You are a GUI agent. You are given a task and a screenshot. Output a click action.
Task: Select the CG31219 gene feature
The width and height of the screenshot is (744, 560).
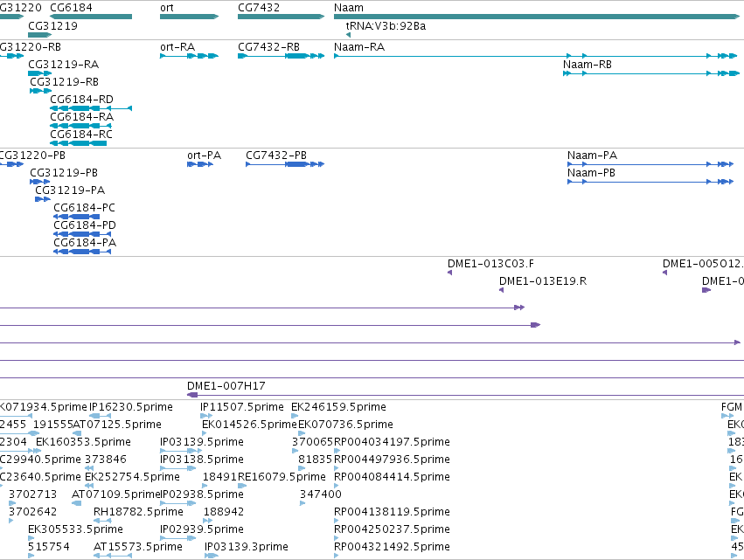click(x=40, y=35)
